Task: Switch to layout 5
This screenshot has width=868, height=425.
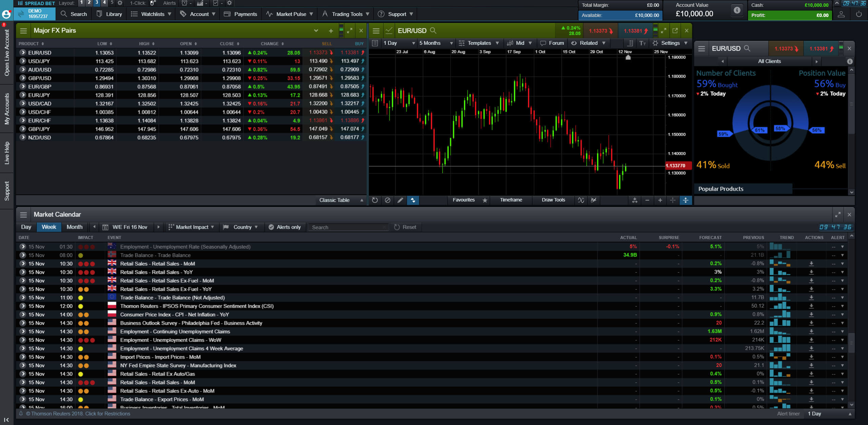Action: [112, 3]
